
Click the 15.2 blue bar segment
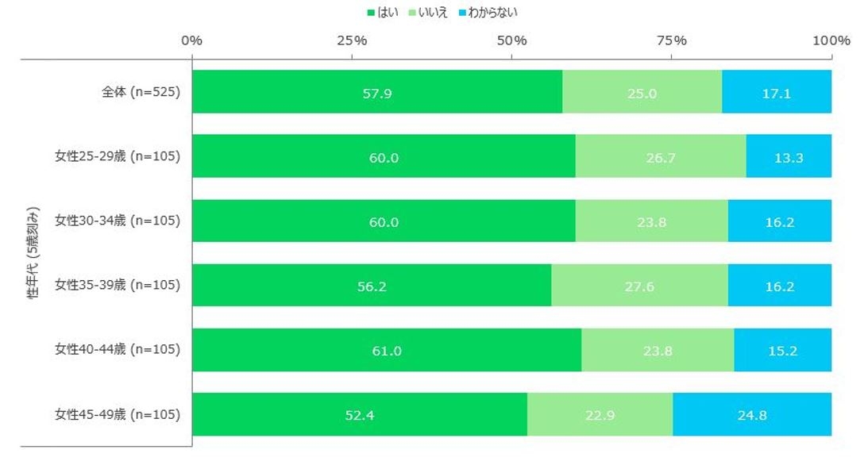click(x=782, y=350)
